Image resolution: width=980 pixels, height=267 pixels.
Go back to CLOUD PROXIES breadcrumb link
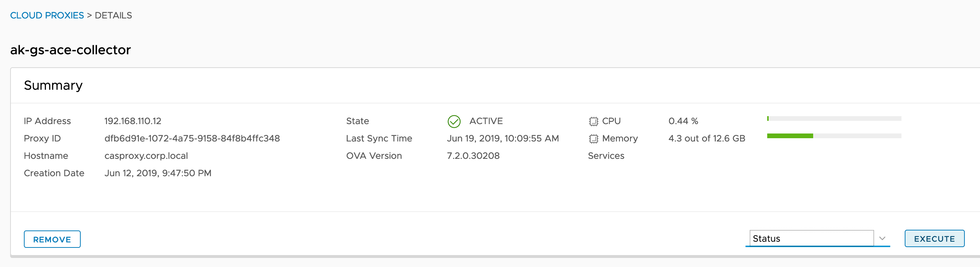point(47,15)
